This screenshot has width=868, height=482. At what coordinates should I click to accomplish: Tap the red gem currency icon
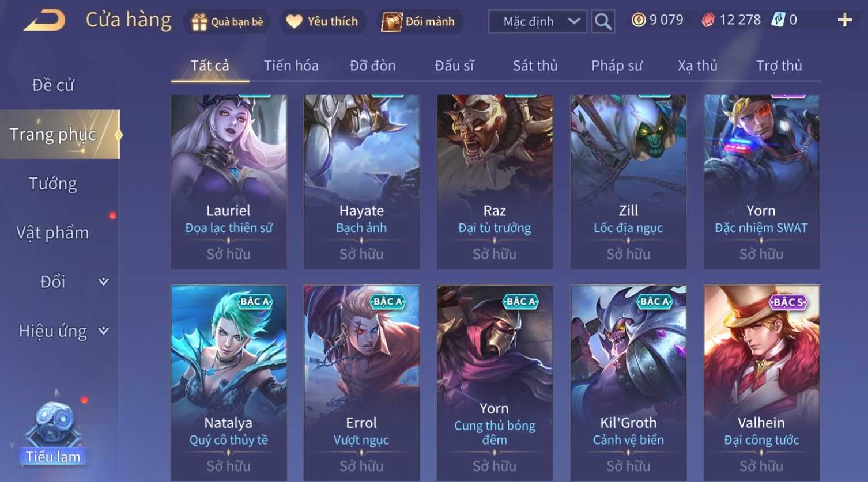click(x=708, y=20)
